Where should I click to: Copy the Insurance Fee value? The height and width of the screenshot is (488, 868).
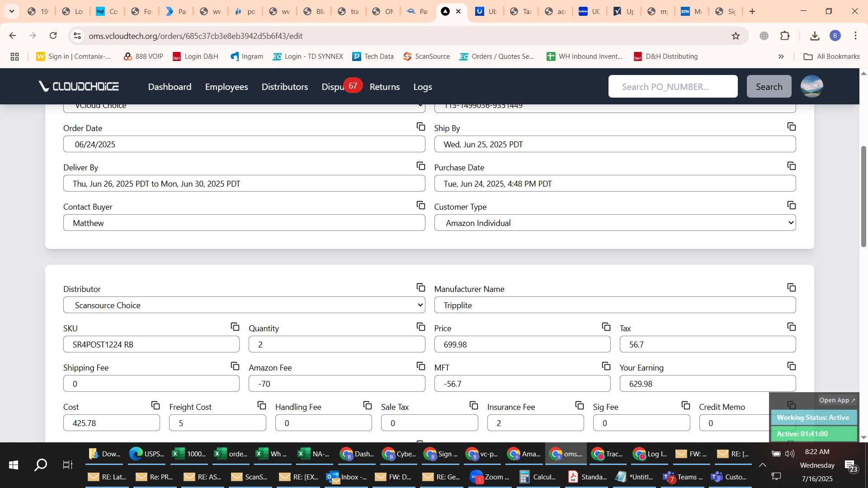click(580, 405)
